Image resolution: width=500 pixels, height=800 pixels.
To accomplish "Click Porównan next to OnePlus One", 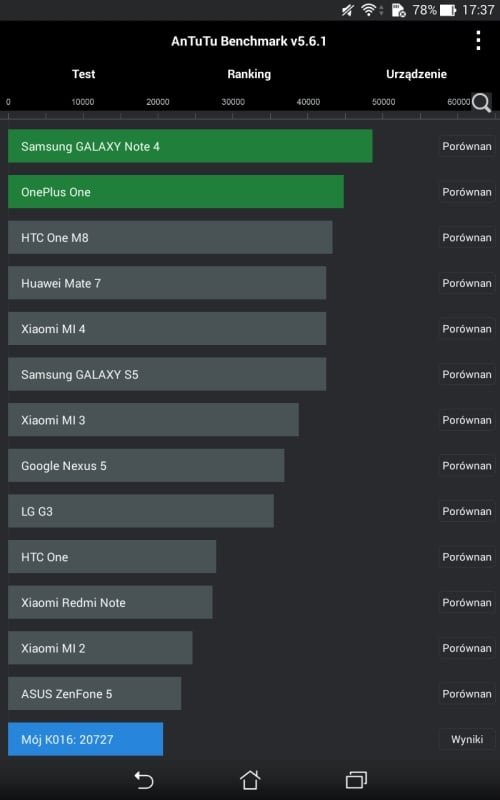I will tap(467, 192).
